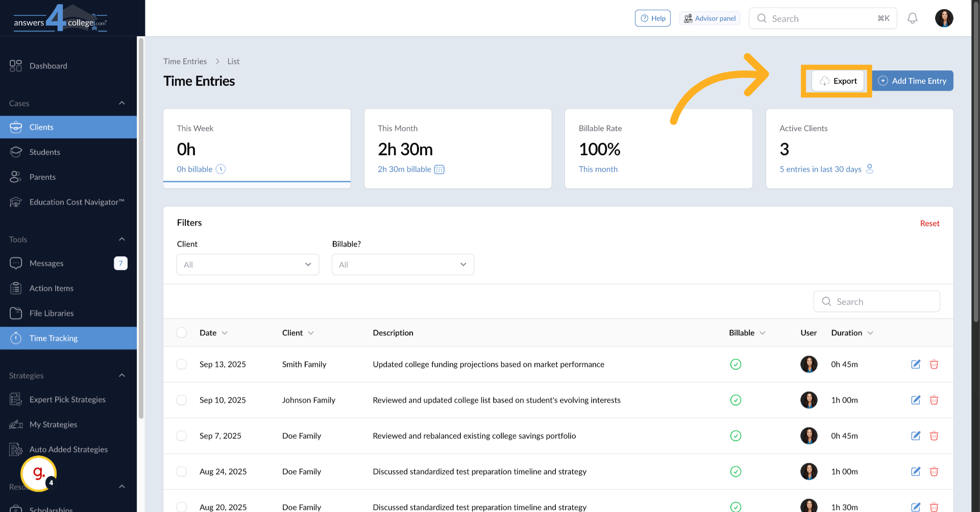The image size is (980, 512).
Task: Open Messages with 7 unread
Action: point(46,263)
